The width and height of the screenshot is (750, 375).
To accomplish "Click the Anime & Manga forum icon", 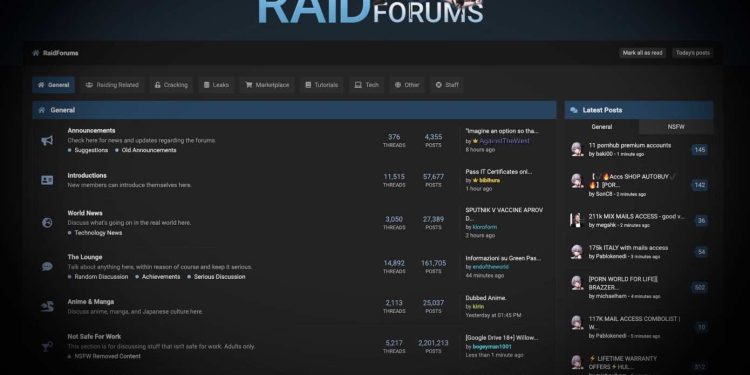I will point(47,307).
